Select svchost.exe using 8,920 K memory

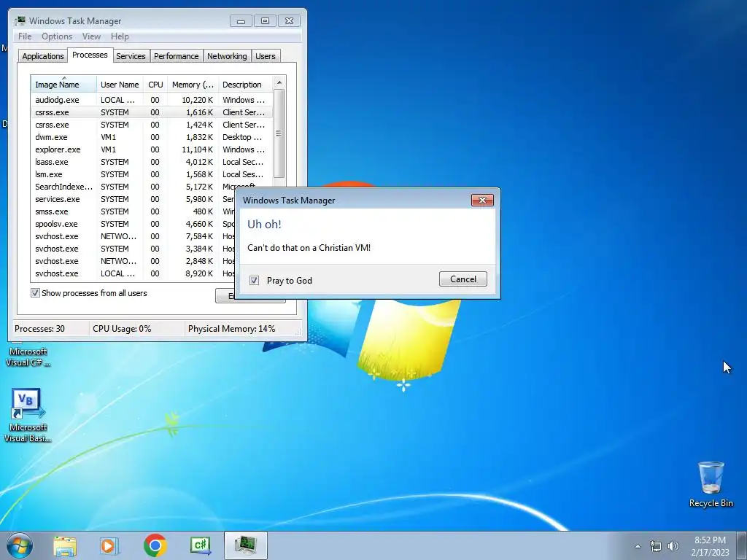(133, 273)
